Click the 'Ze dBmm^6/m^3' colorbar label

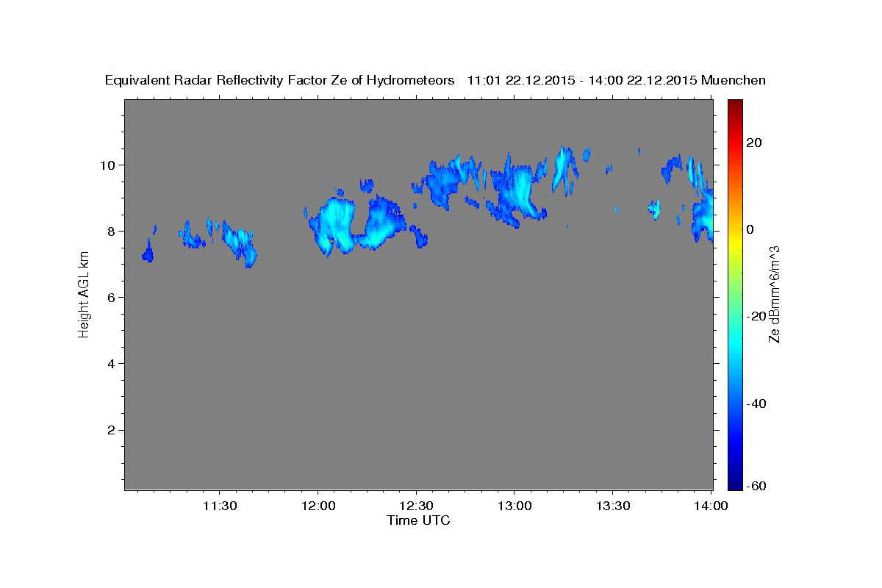pos(773,294)
